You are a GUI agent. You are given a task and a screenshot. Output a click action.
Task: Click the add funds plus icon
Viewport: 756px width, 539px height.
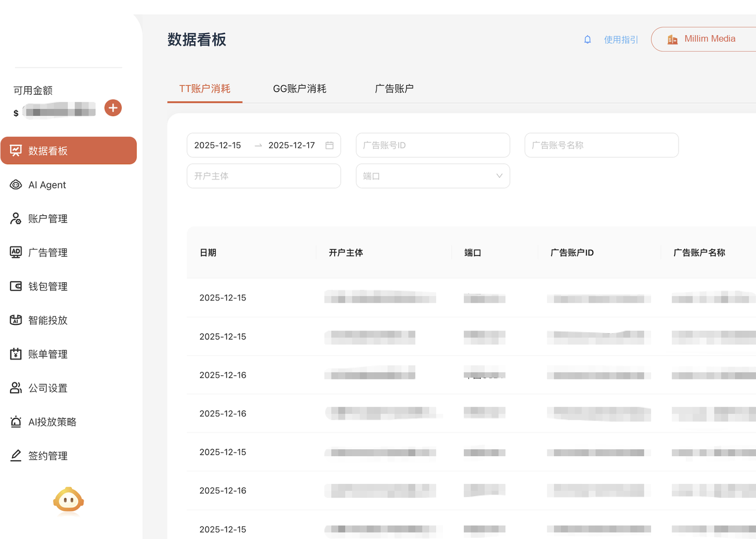(x=112, y=108)
